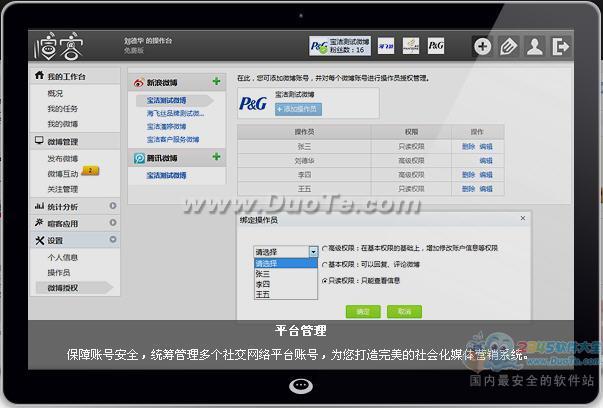Click the 渲客 logo in the header
The height and width of the screenshot is (408, 603).
click(58, 46)
